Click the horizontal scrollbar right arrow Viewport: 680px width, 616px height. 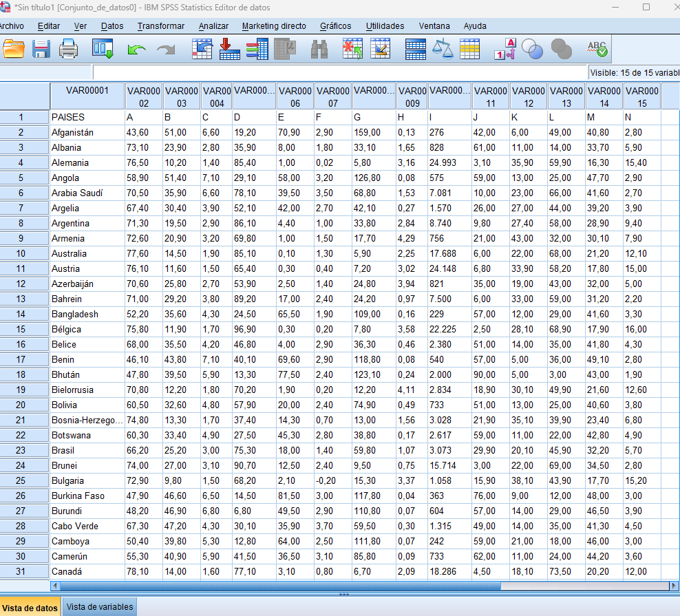[674, 586]
